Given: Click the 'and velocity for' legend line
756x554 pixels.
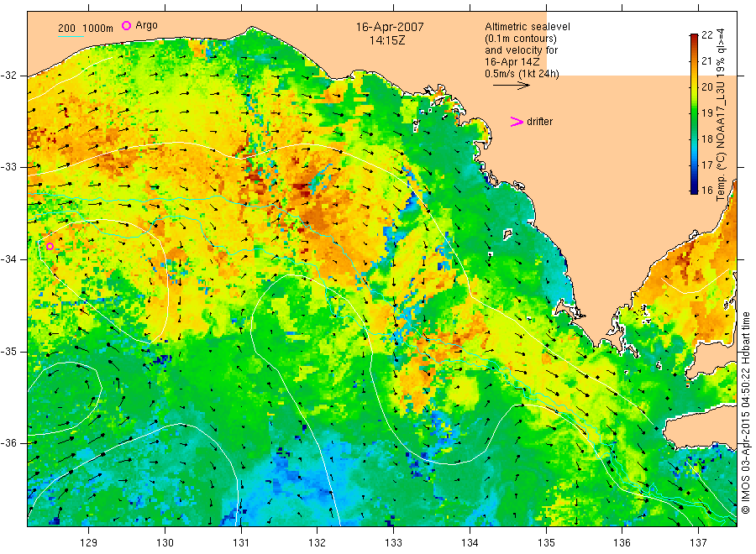Looking at the screenshot, I should click(x=521, y=50).
